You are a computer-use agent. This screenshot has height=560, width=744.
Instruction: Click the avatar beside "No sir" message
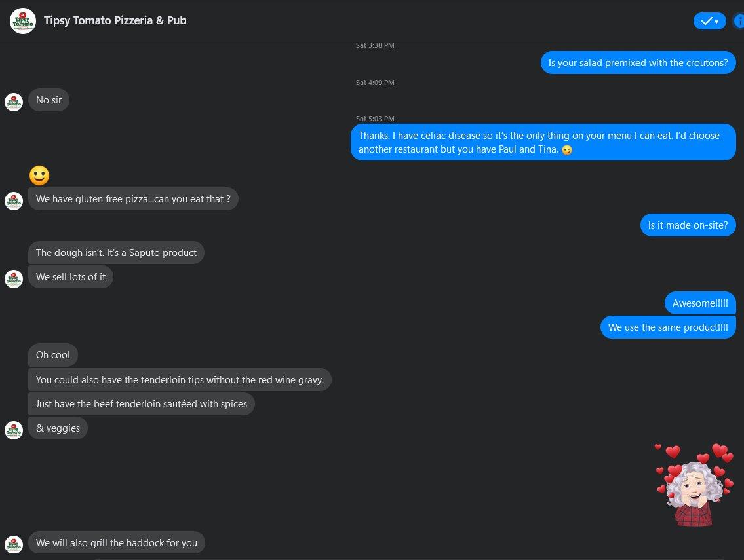14,102
